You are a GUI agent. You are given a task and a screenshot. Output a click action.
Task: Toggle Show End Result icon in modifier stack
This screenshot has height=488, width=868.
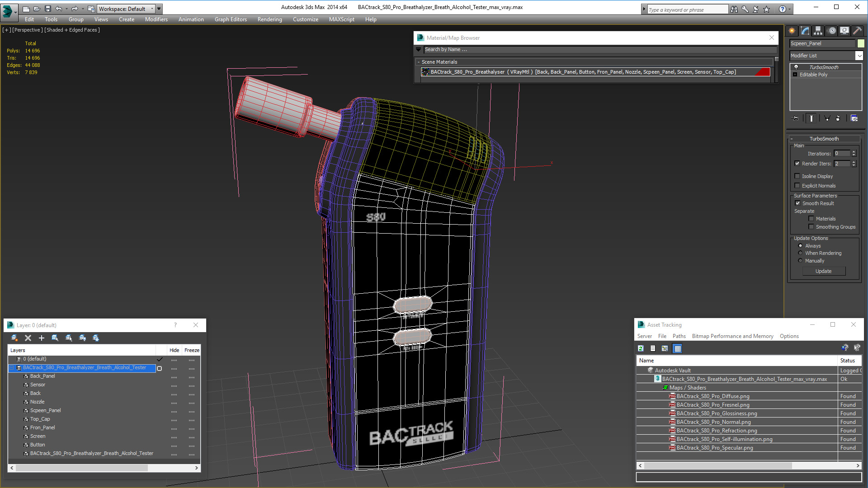point(811,118)
